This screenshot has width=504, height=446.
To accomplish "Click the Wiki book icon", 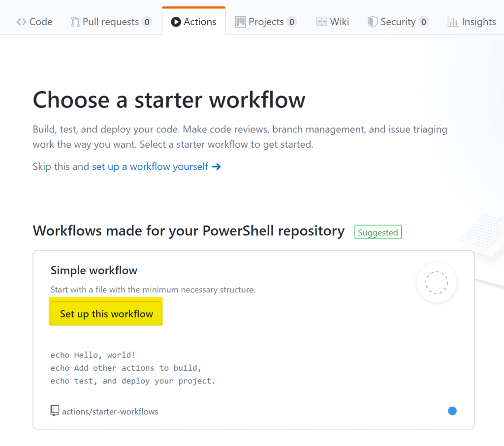I will (322, 22).
